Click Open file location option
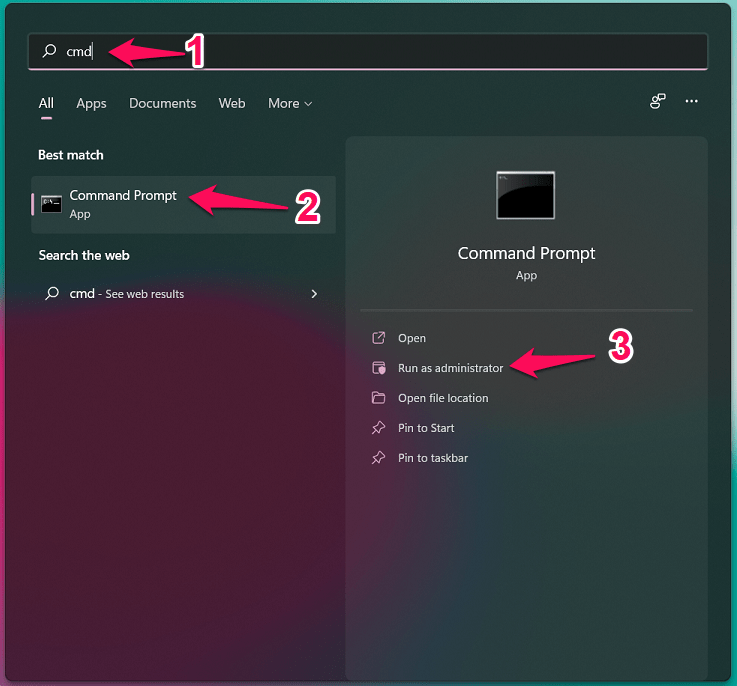The image size is (737, 686). [443, 398]
